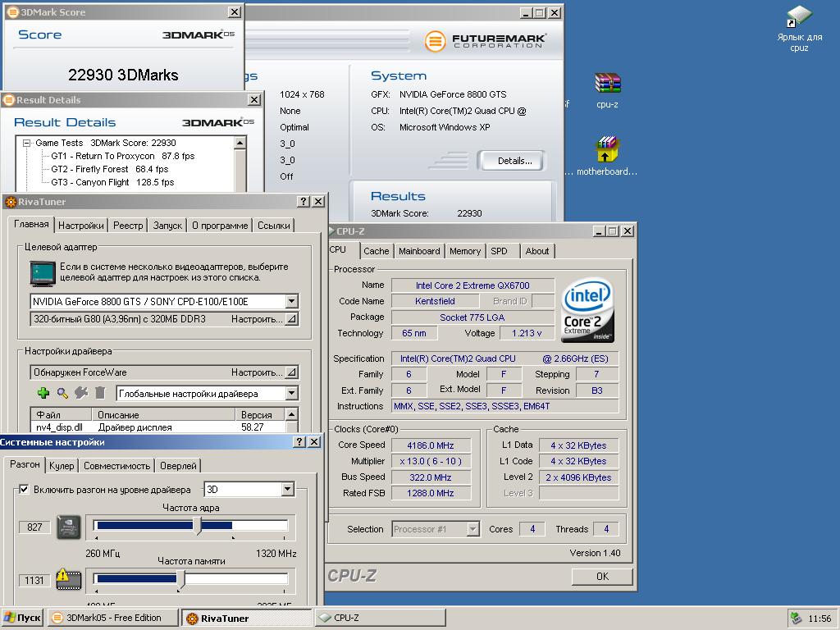The width and height of the screenshot is (840, 630).
Task: Activate the RivaTuner taskbar button
Action: (246, 618)
